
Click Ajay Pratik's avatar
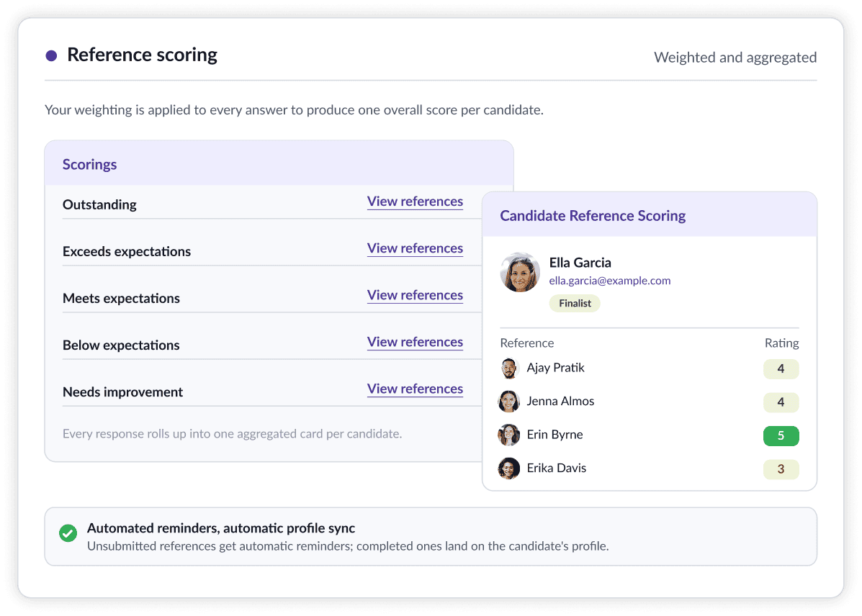(509, 368)
